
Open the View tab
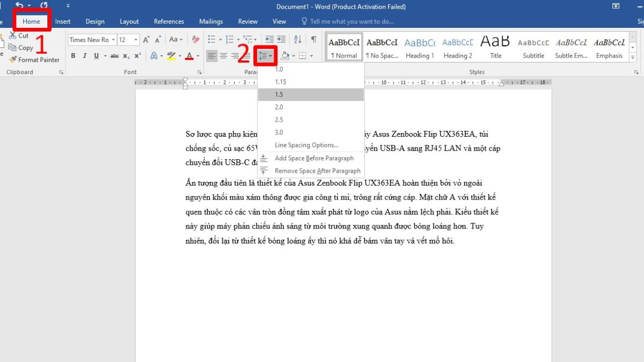coord(279,21)
